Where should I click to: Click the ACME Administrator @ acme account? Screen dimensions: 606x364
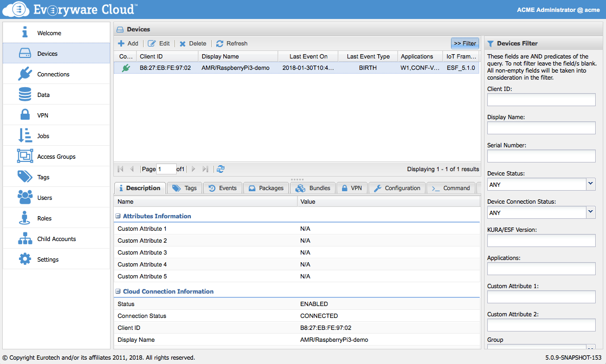558,10
